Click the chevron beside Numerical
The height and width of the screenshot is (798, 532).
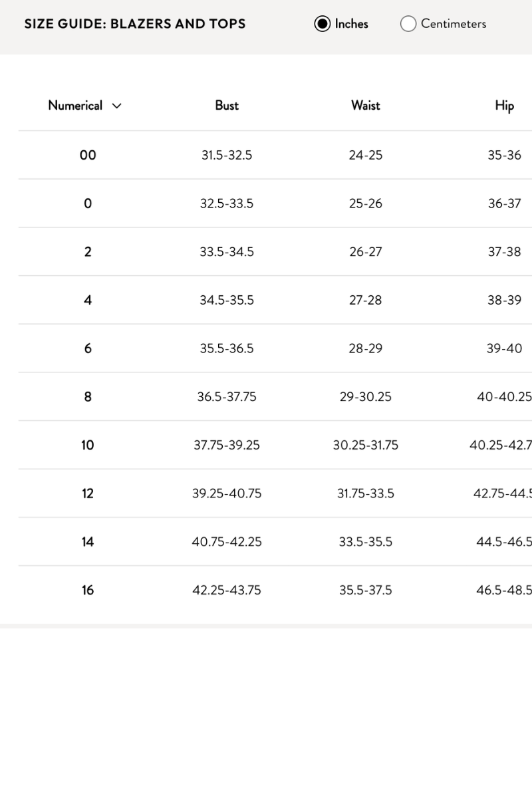point(117,106)
